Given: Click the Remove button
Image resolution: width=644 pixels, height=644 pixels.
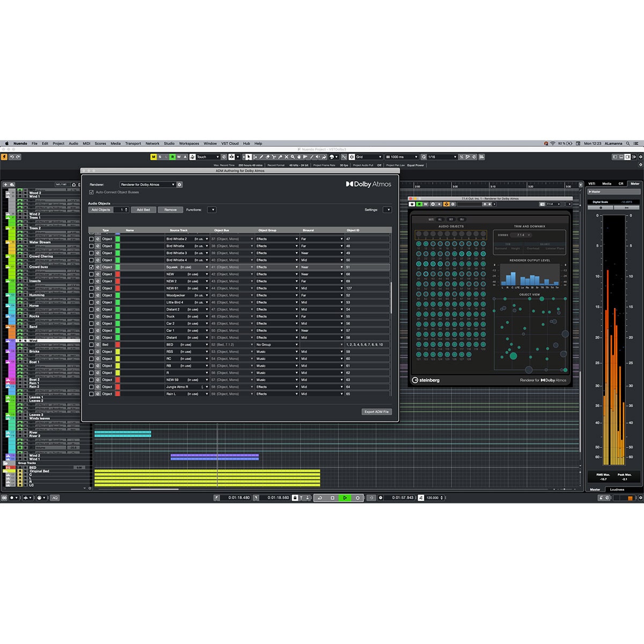Looking at the screenshot, I should (x=171, y=210).
